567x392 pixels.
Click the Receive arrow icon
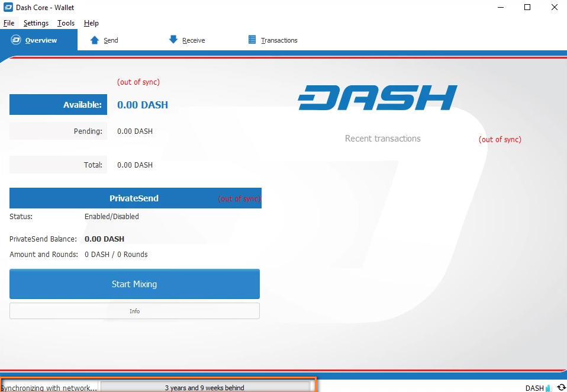tap(172, 40)
